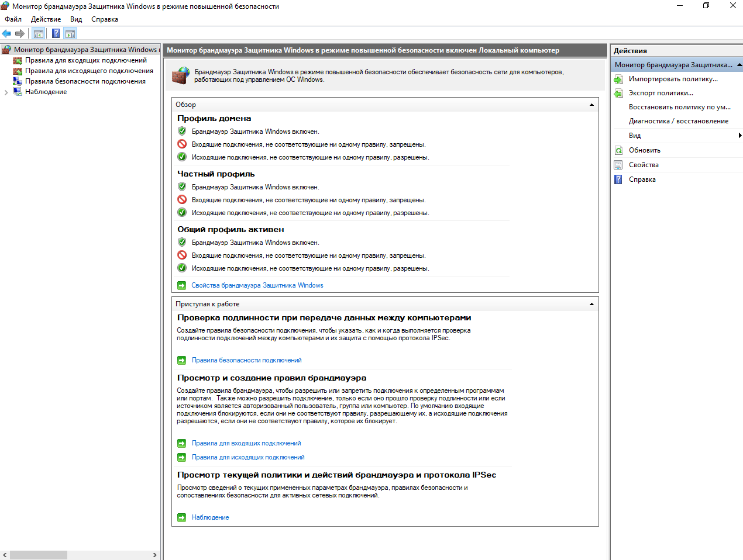Click arrow icon beside Правила для входящих подключений link

click(x=182, y=443)
